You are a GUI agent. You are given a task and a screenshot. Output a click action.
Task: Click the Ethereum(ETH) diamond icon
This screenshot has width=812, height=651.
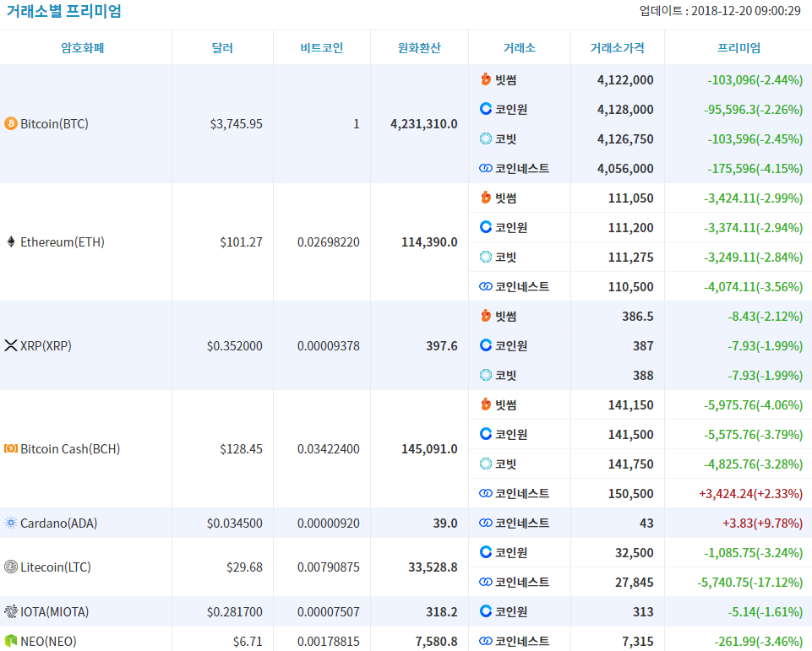(x=11, y=241)
